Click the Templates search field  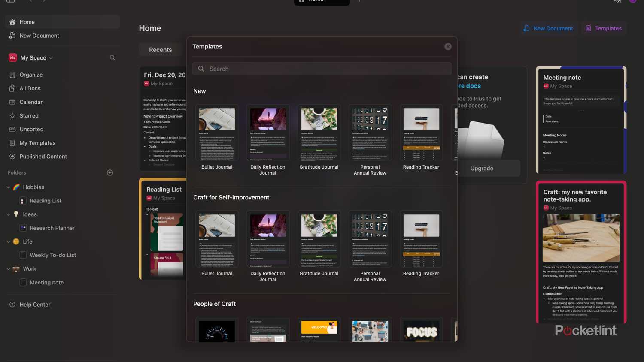[322, 69]
